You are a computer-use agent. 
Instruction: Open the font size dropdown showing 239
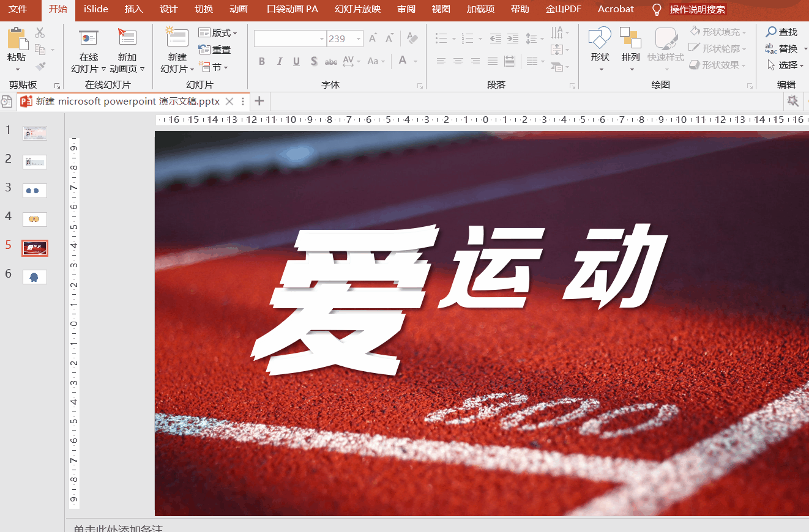coord(359,39)
